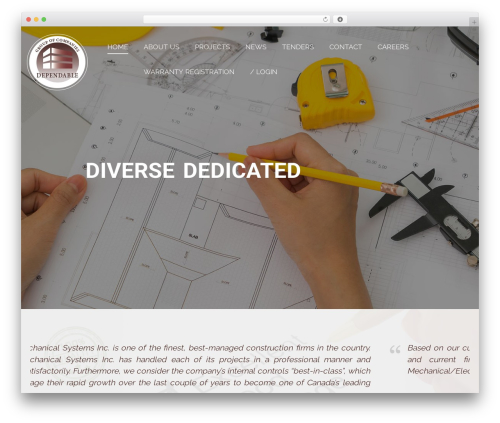Open the News page

(256, 47)
